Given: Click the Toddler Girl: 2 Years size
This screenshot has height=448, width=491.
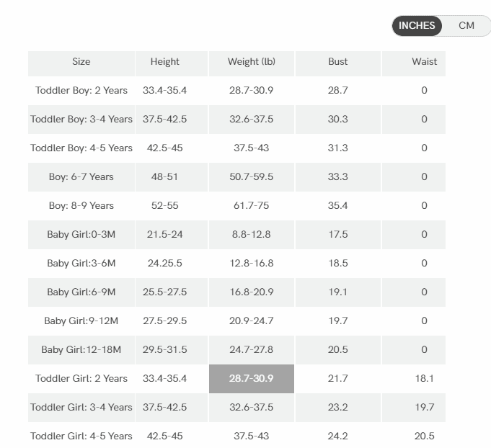Looking at the screenshot, I should (81, 379).
